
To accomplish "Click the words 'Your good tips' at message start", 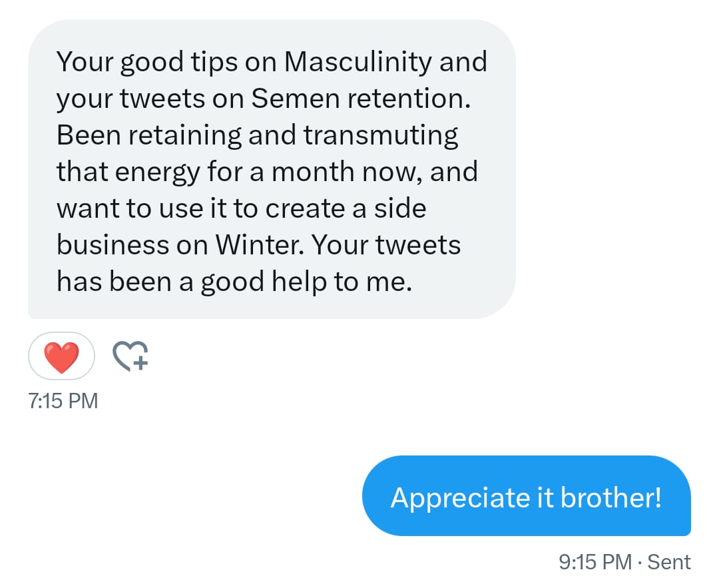I will click(x=147, y=63).
